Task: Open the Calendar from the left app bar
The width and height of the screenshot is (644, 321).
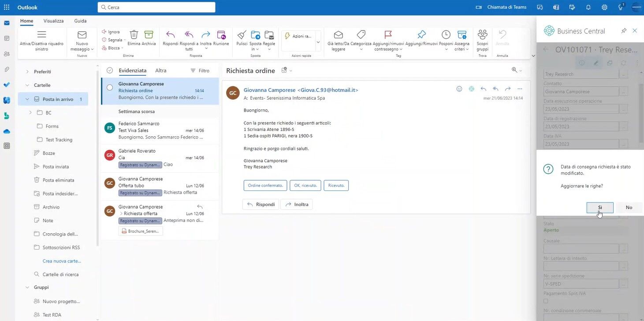Action: pyautogui.click(x=6, y=38)
